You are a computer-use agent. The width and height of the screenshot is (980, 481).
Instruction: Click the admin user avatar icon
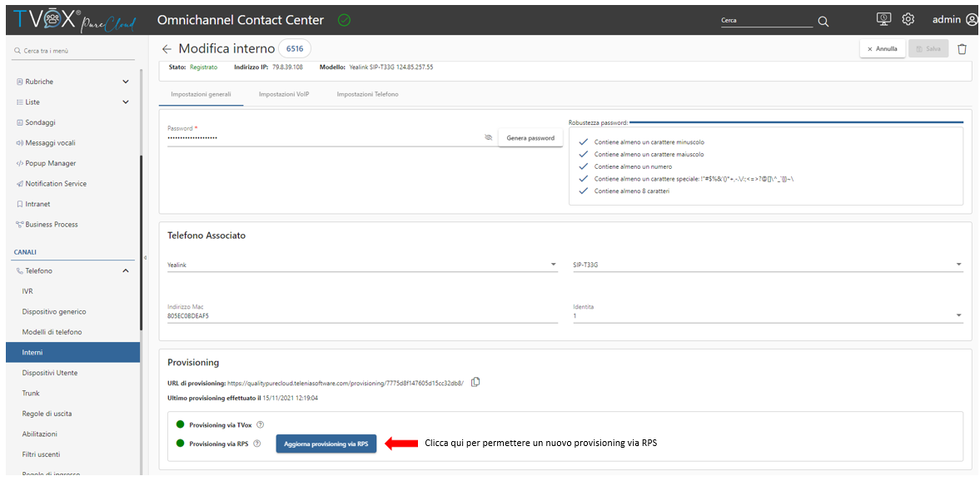pos(971,19)
